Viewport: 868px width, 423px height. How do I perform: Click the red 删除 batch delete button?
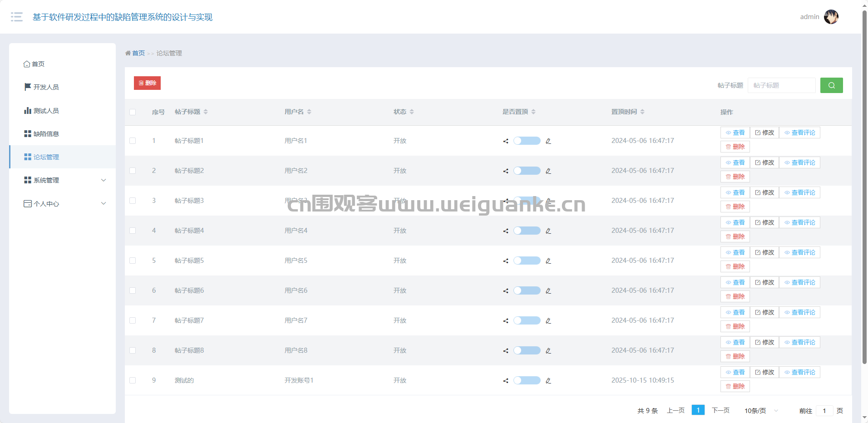click(147, 83)
